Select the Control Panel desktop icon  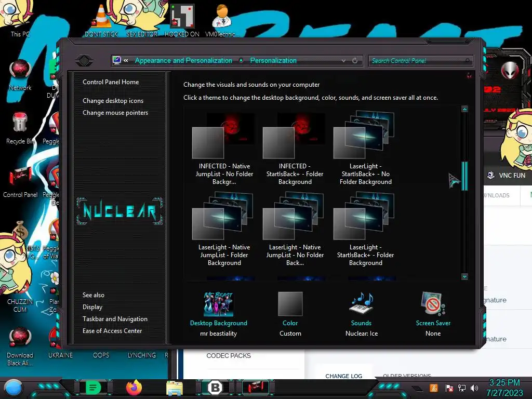[20, 182]
